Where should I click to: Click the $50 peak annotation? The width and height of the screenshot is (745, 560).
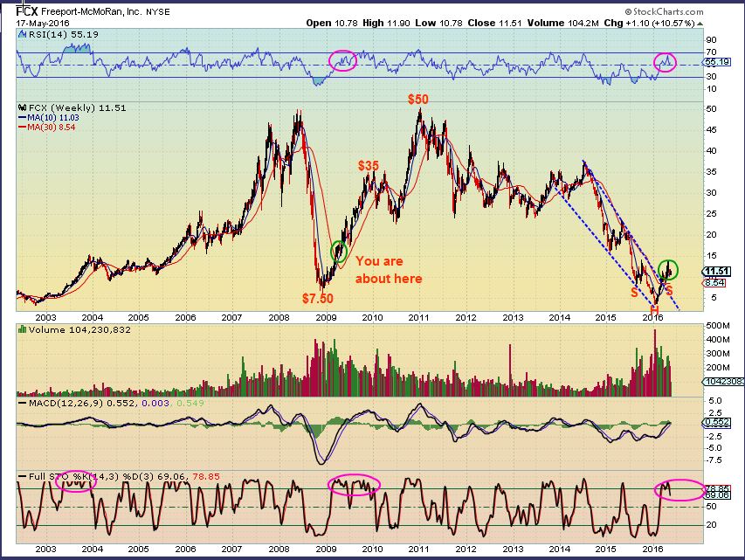point(418,99)
